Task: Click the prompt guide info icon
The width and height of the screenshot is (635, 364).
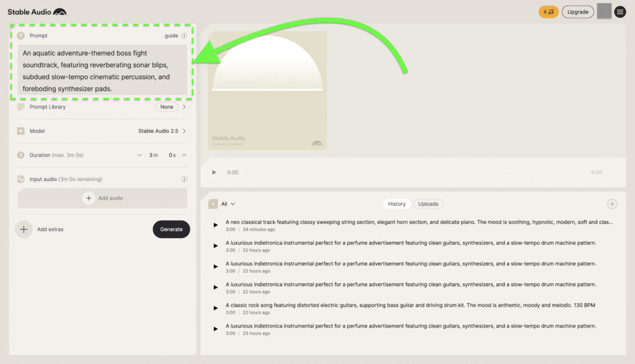Action: coord(184,36)
